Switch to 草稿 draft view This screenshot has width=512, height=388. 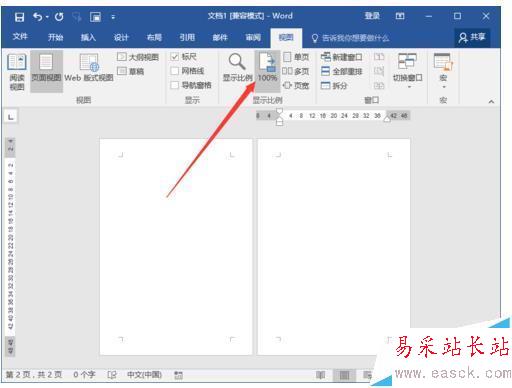(x=131, y=71)
